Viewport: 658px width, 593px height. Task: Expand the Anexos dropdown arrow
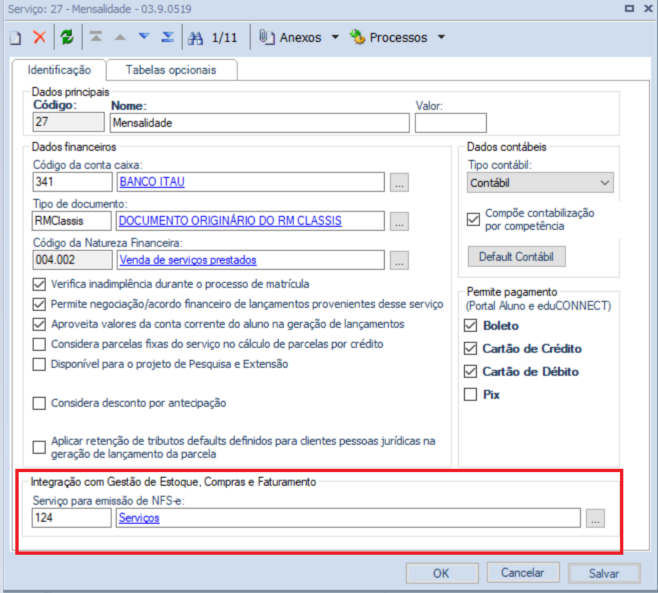pos(335,37)
